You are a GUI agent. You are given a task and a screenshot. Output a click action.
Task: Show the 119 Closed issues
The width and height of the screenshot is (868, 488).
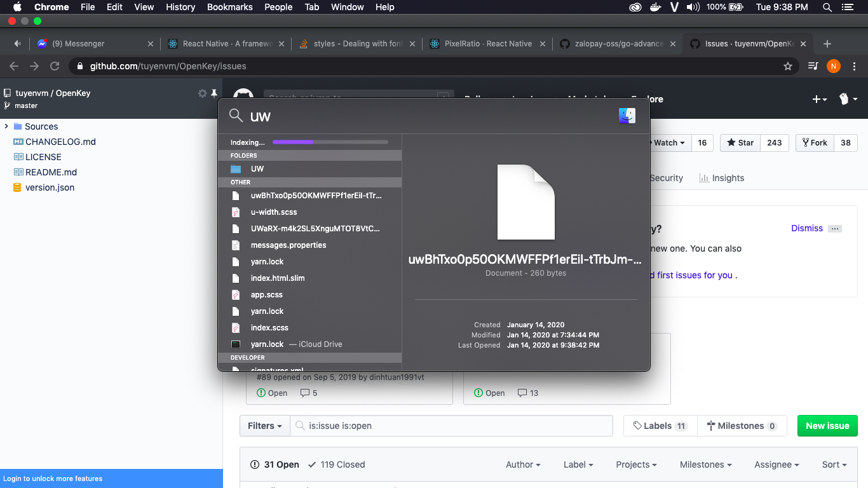pos(337,464)
